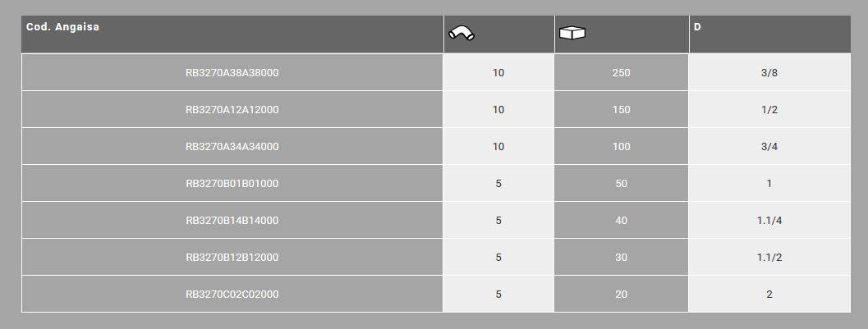Click the 3/8 diameter cell
Viewport: 868px width, 329px height.
[769, 73]
